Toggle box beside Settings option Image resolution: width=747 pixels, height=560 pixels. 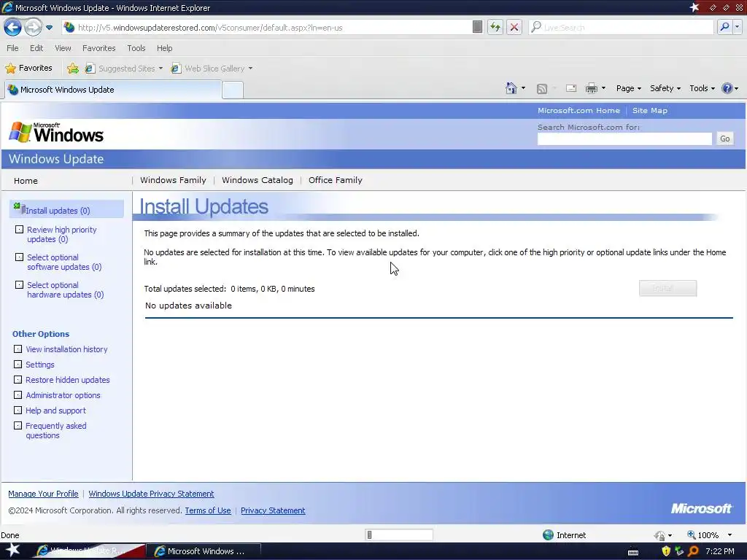click(18, 365)
